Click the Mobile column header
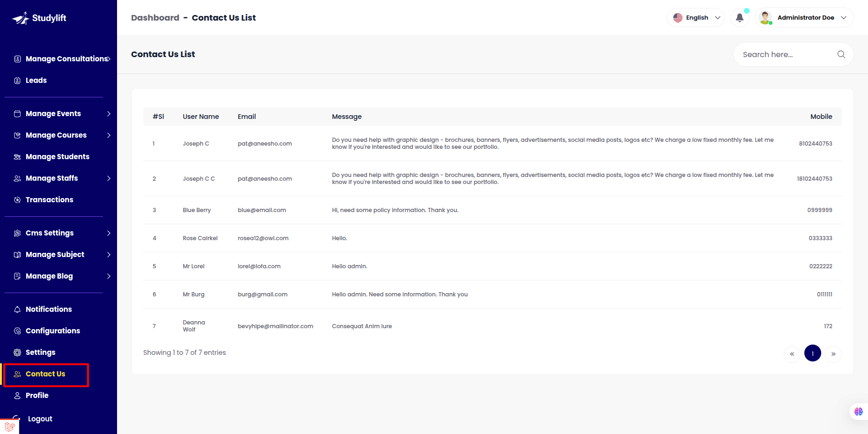The image size is (868, 434). 821,117
